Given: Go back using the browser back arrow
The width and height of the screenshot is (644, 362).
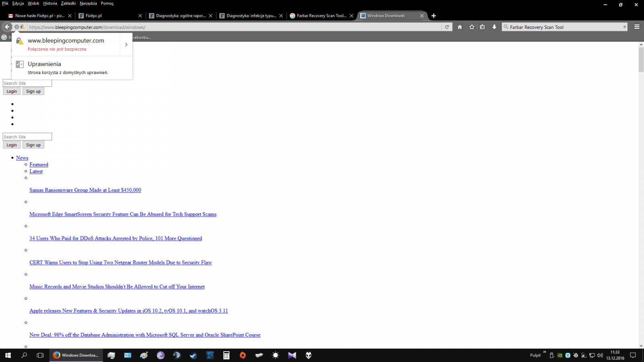Looking at the screenshot, I should pyautogui.click(x=7, y=27).
